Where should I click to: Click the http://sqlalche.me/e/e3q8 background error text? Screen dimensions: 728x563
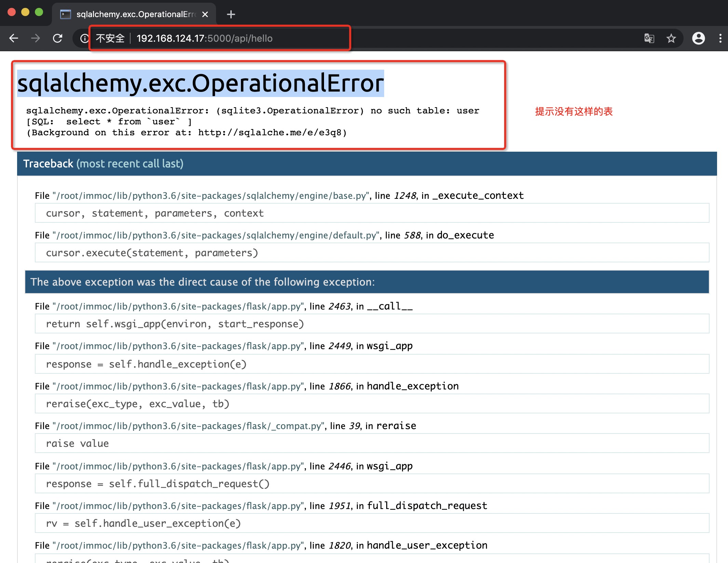[x=187, y=133]
